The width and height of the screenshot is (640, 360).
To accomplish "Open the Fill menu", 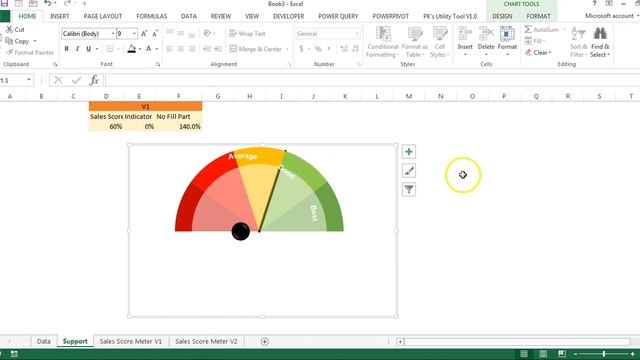I will click(x=535, y=41).
